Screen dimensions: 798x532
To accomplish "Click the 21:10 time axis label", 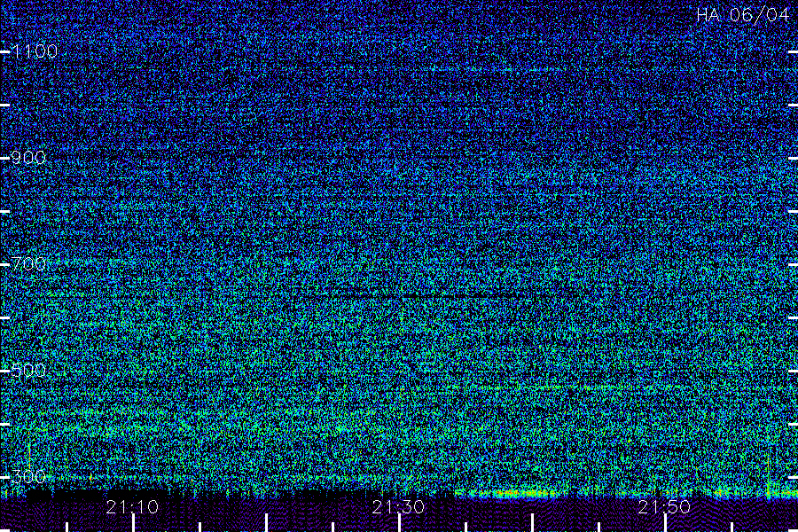I will coord(132,507).
